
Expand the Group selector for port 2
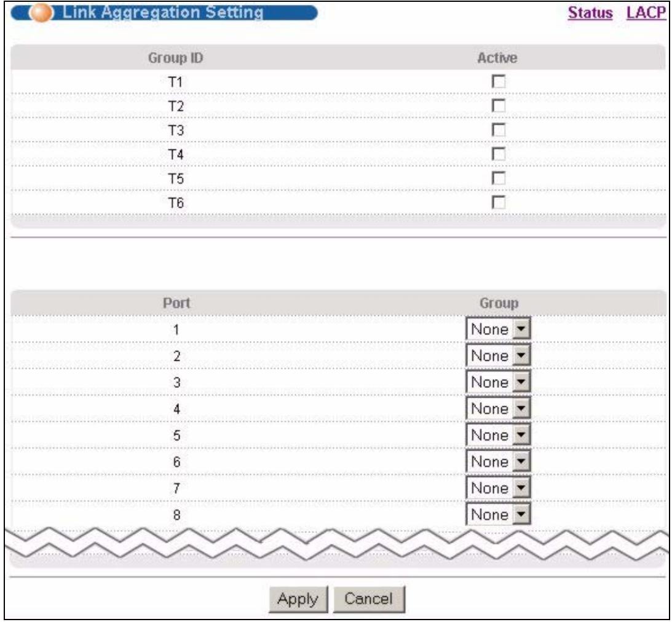click(498, 355)
